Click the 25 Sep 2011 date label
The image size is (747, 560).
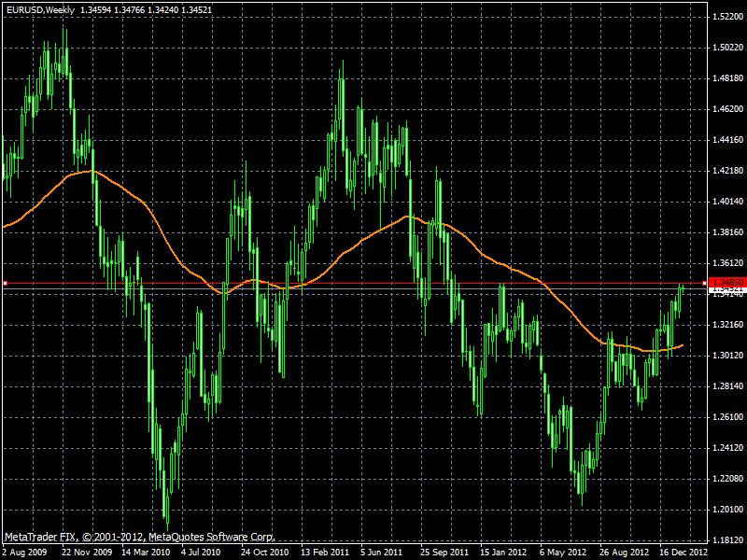point(444,552)
